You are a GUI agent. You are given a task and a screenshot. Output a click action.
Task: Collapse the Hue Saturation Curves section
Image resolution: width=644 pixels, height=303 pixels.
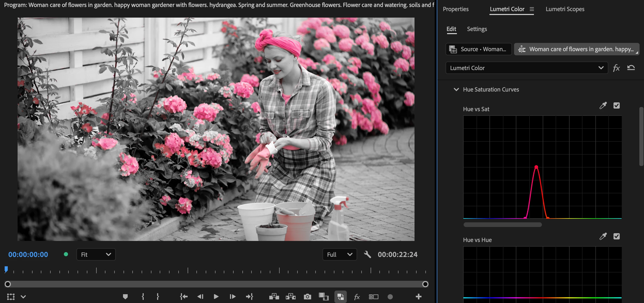coord(456,89)
